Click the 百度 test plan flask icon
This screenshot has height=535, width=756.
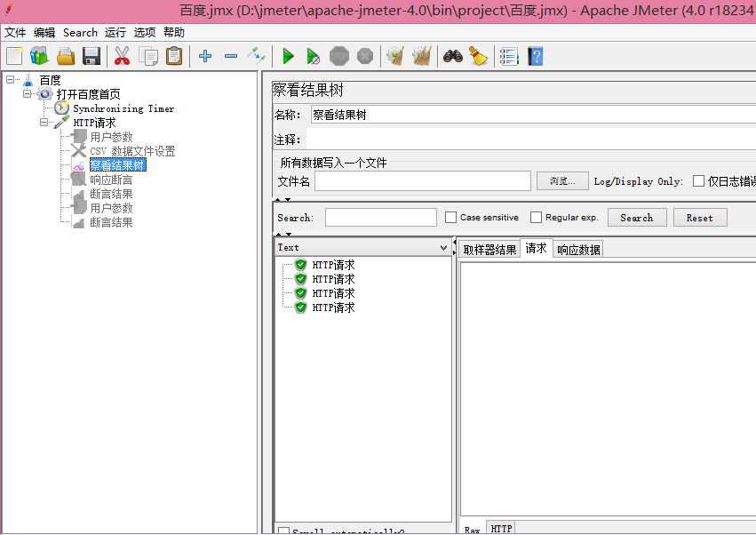click(28, 80)
